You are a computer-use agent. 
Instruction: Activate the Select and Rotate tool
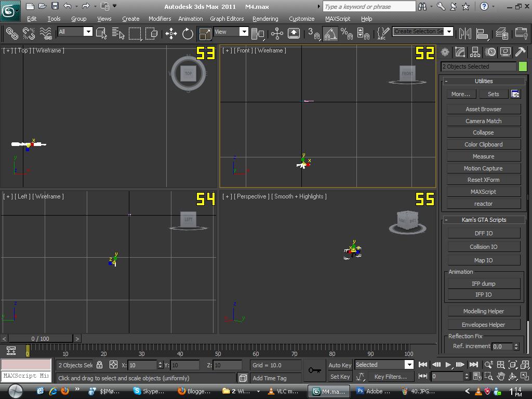(x=188, y=33)
